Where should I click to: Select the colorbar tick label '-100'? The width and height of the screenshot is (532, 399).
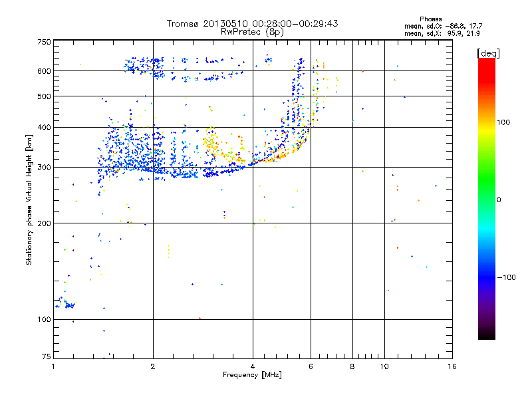[506, 277]
